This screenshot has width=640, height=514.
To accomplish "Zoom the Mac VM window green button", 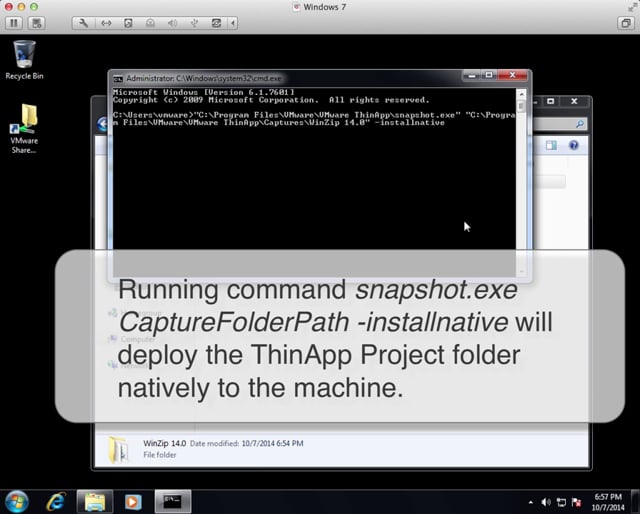I will coord(34,7).
